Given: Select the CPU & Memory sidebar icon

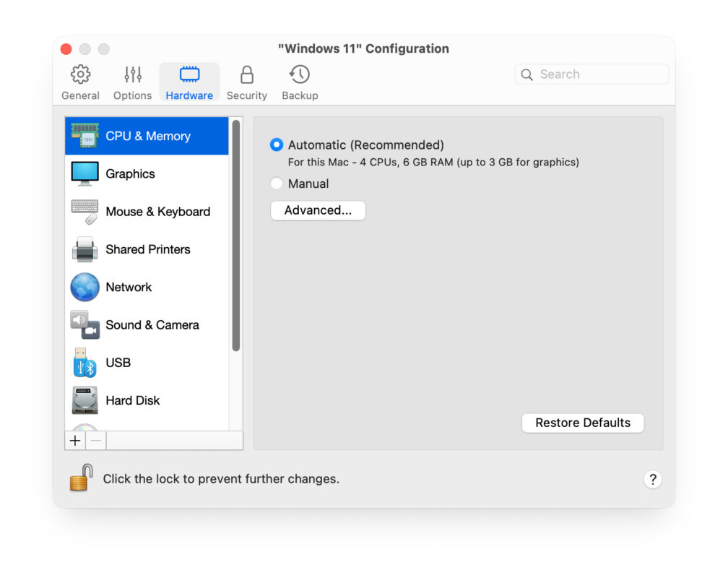Looking at the screenshot, I should click(x=87, y=136).
